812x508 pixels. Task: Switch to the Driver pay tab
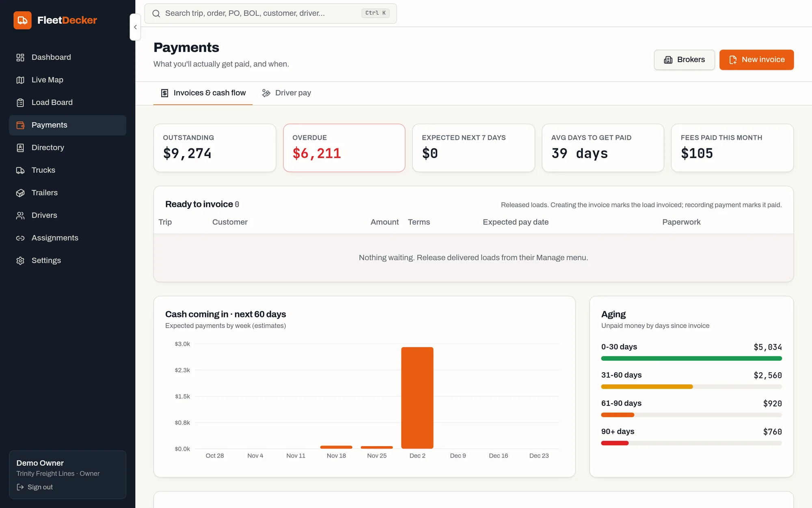286,93
